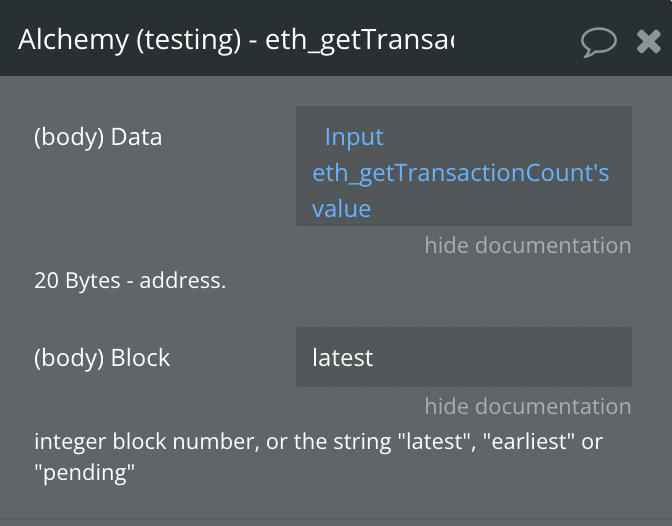This screenshot has height=526, width=672.
Task: Click the (body) Data expression field
Action: click(x=463, y=166)
